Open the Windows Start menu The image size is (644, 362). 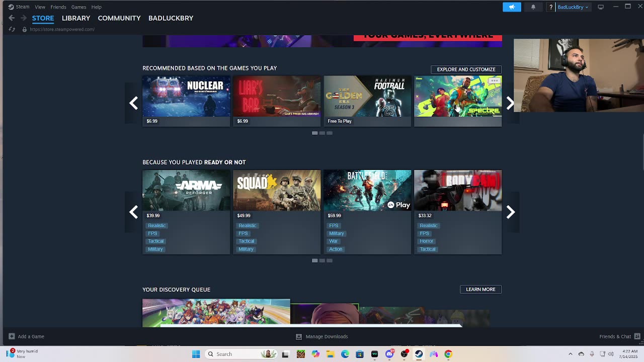point(196,354)
